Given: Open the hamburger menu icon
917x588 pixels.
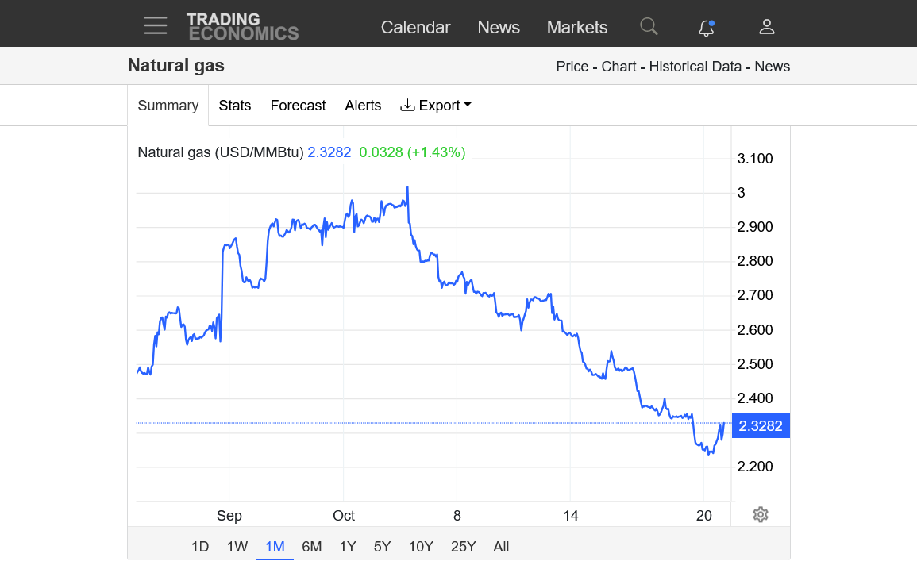Looking at the screenshot, I should click(156, 25).
